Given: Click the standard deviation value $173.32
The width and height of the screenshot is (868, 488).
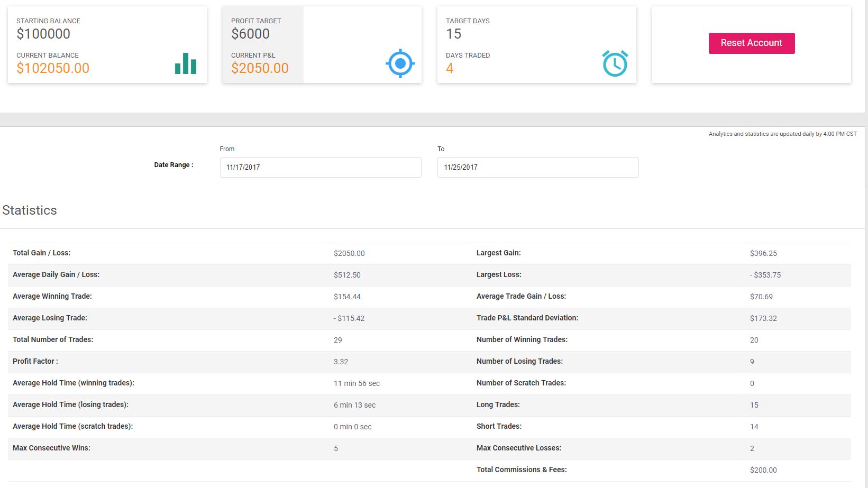Looking at the screenshot, I should click(763, 318).
